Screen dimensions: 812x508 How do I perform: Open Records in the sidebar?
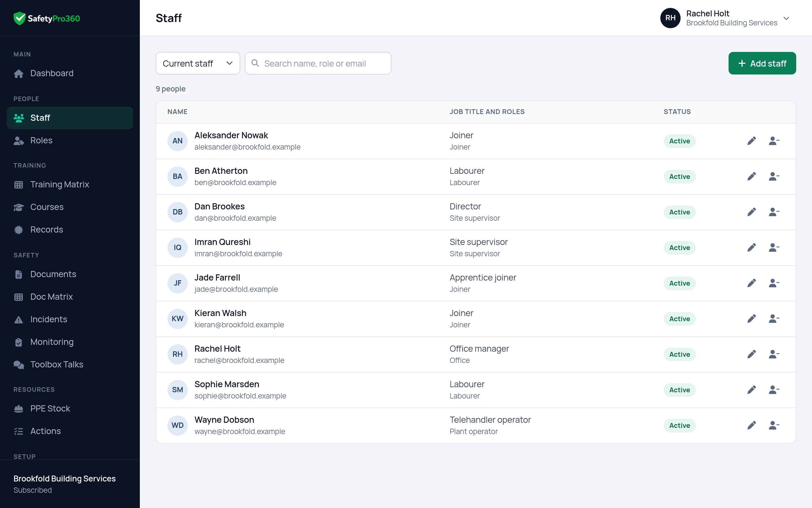coord(70,229)
